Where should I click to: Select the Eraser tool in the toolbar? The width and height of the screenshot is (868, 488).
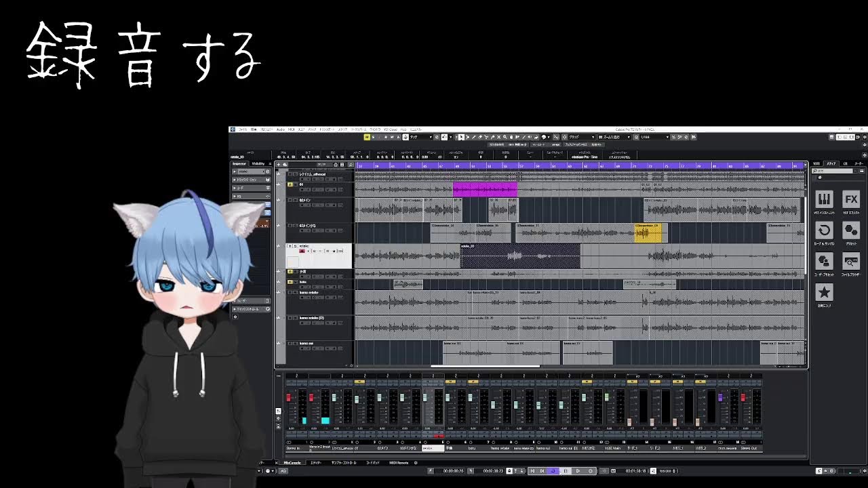coord(480,137)
